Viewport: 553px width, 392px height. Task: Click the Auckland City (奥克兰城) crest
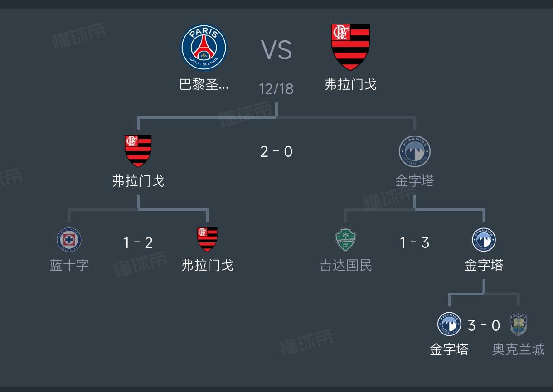[518, 324]
